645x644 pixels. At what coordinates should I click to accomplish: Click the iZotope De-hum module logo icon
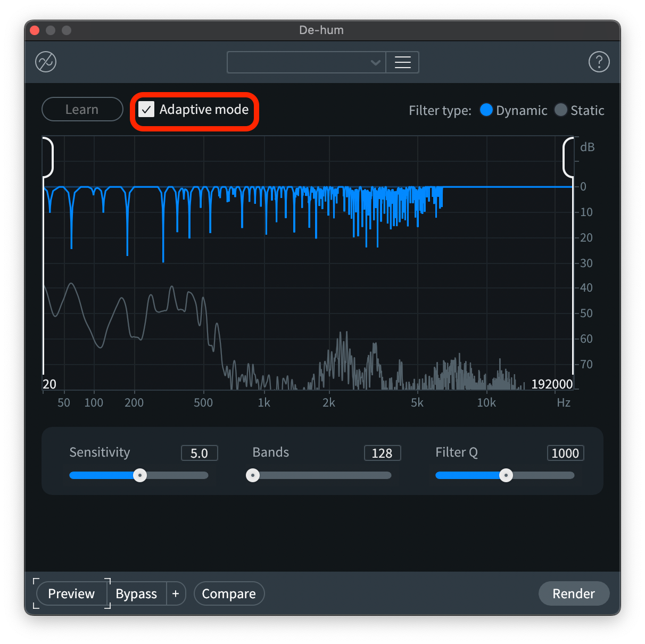point(46,62)
